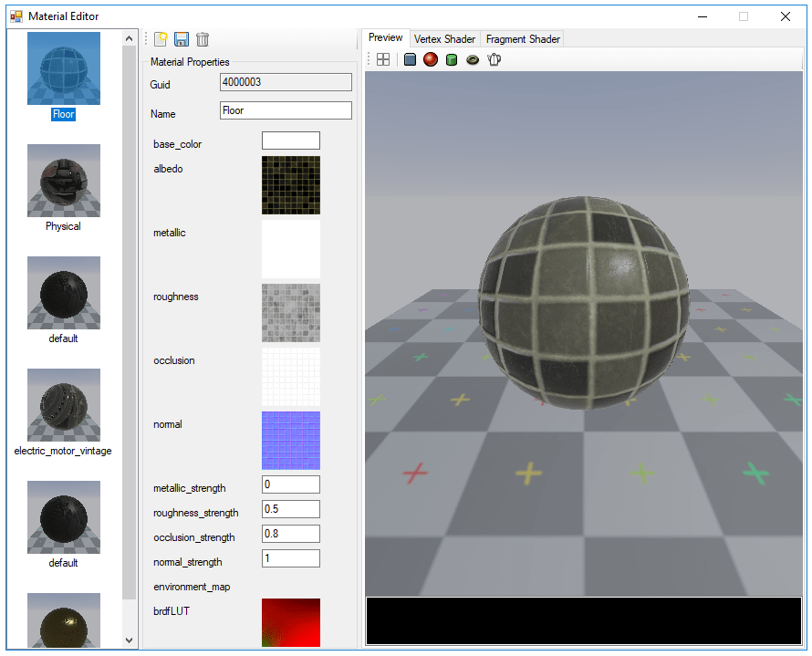This screenshot has height=656, width=812.
Task: Open the base_color color swatch
Action: point(290,141)
